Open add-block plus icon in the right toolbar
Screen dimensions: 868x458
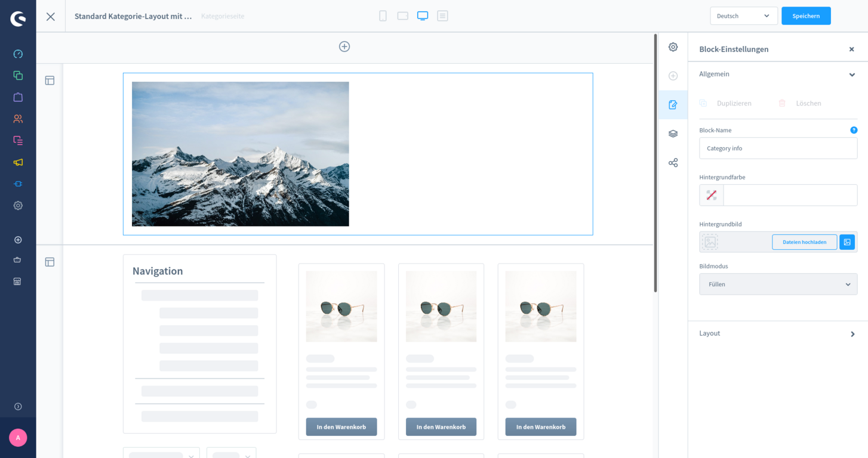click(x=673, y=76)
